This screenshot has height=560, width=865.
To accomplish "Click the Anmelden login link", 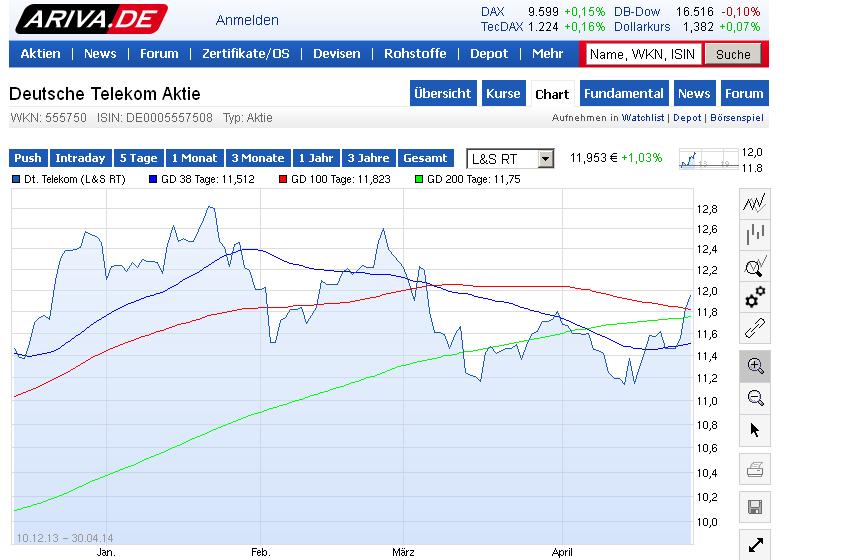I will (247, 20).
